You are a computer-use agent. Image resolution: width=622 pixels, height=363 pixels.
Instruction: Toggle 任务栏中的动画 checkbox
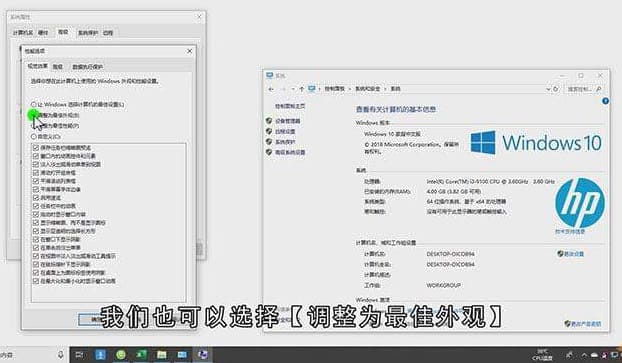tap(36, 206)
